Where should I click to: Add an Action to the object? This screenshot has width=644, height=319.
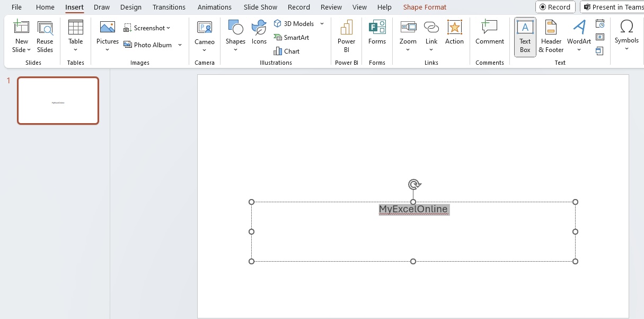click(x=454, y=32)
